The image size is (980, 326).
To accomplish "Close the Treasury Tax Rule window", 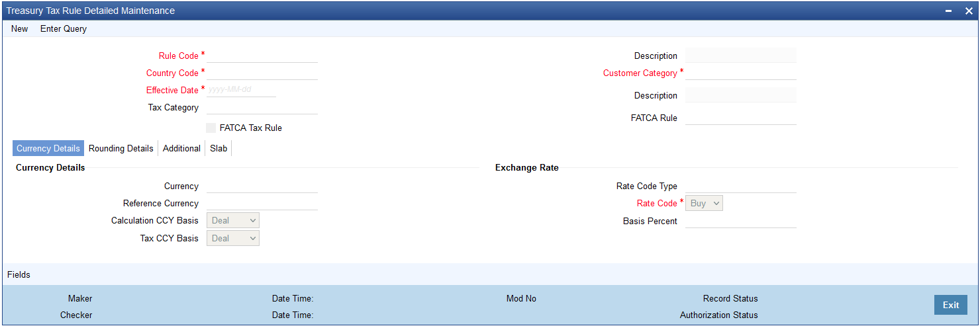I will pos(968,11).
